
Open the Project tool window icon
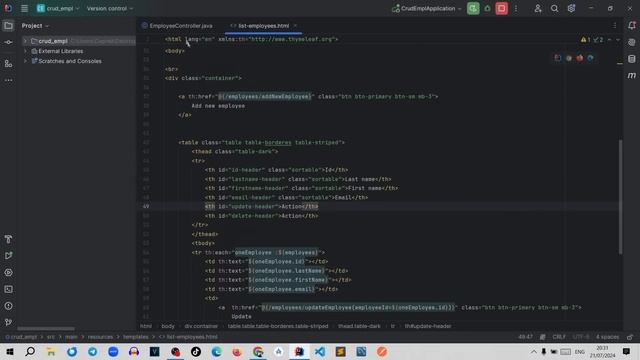[x=8, y=26]
